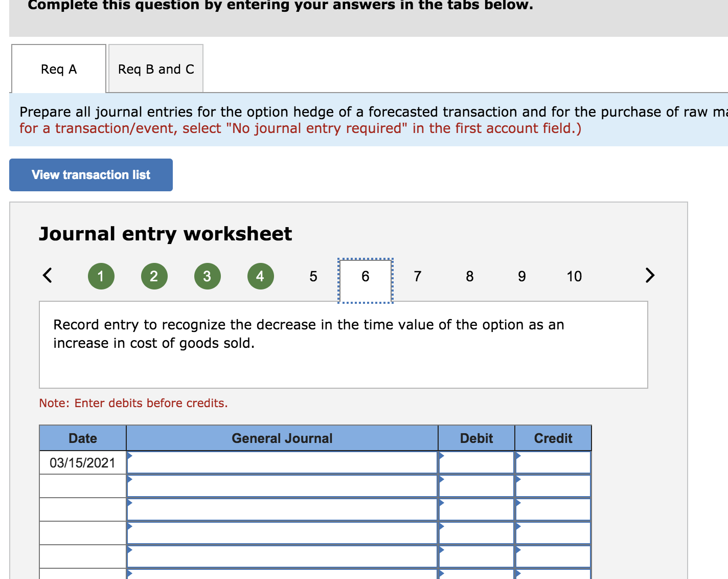This screenshot has width=728, height=579.
Task: Click the 03/15/2021 date cell
Action: click(x=83, y=463)
